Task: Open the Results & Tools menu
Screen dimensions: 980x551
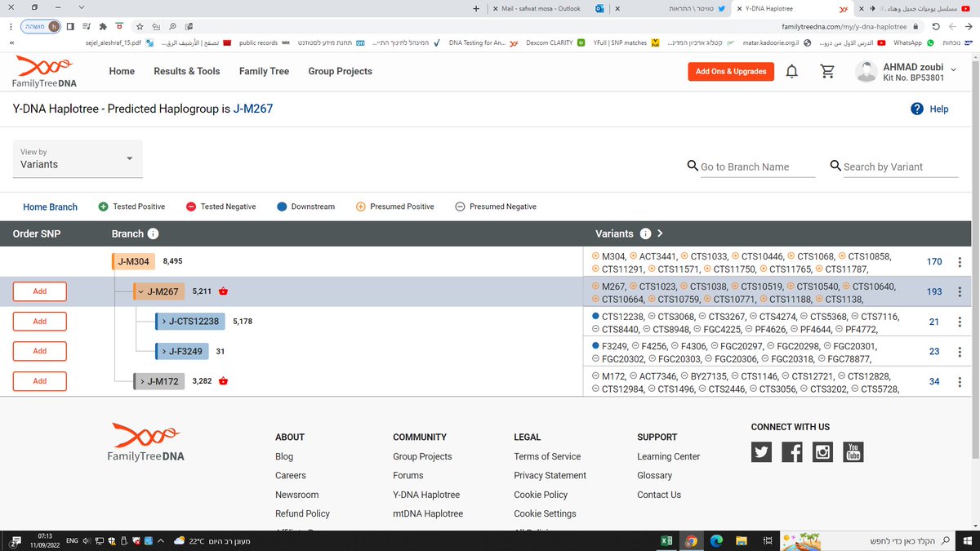Action: [x=187, y=71]
